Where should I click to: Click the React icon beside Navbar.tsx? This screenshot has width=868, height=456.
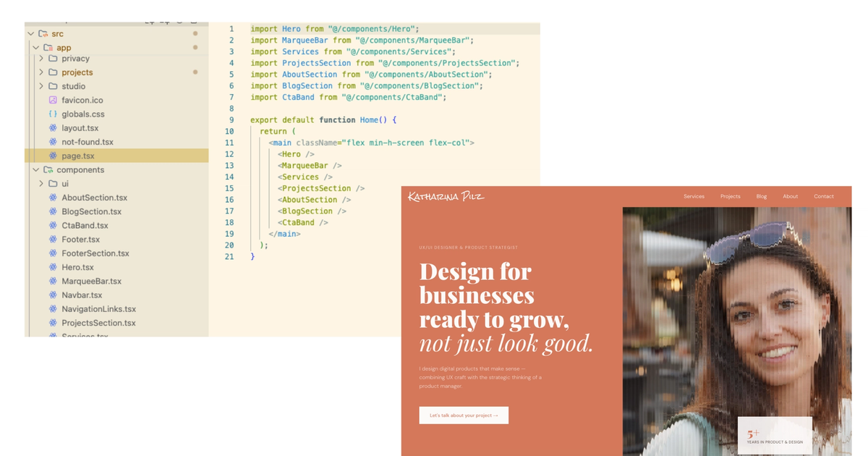click(53, 295)
